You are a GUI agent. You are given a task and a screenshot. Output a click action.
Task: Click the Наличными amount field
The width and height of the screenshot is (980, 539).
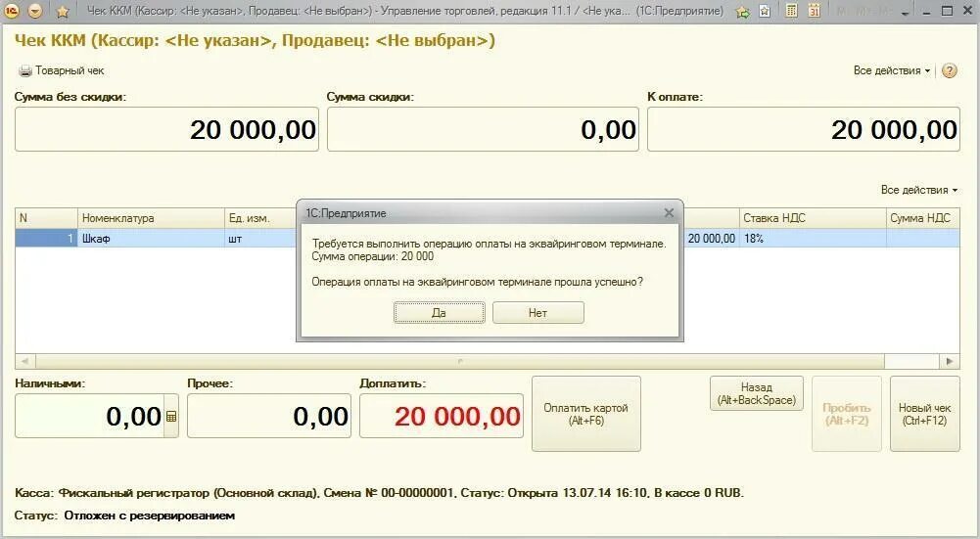89,416
